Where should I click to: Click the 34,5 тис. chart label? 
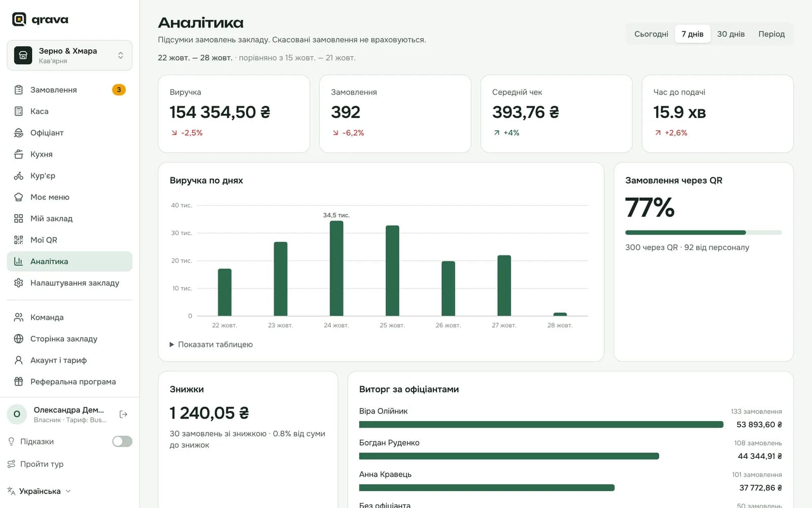(336, 215)
